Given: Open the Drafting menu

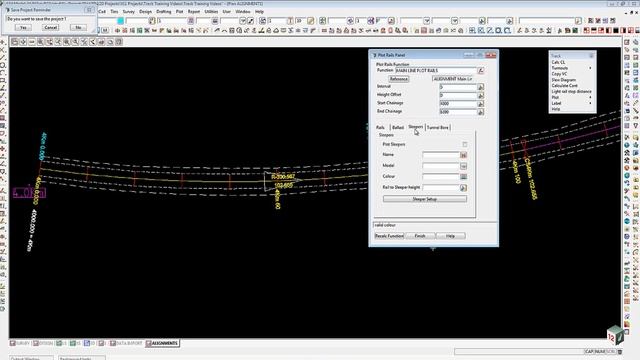Looking at the screenshot, I should tap(164, 11).
